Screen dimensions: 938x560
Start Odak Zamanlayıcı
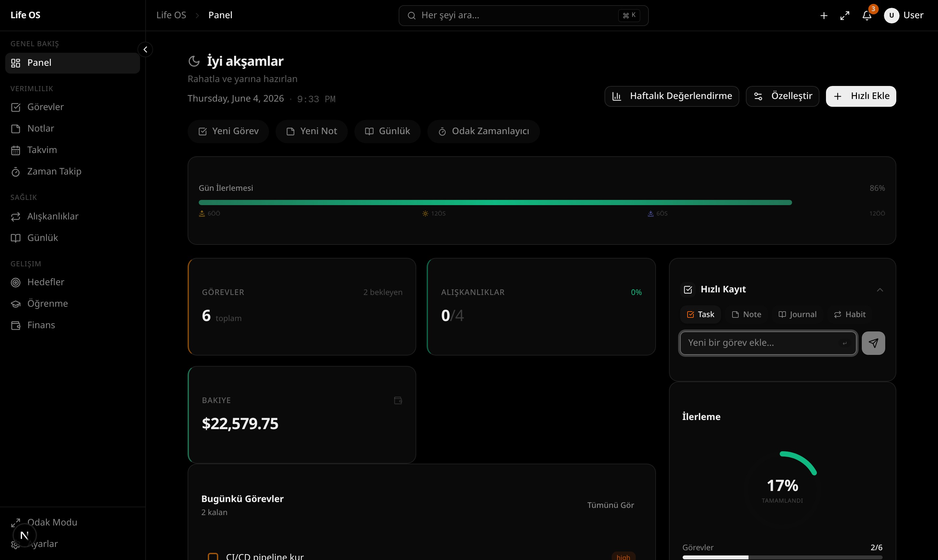[484, 131]
